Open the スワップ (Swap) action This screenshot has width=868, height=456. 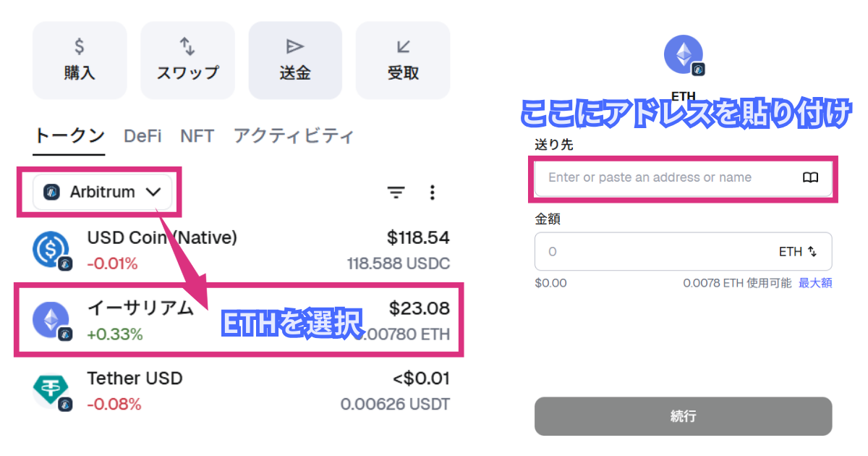pyautogui.click(x=187, y=60)
